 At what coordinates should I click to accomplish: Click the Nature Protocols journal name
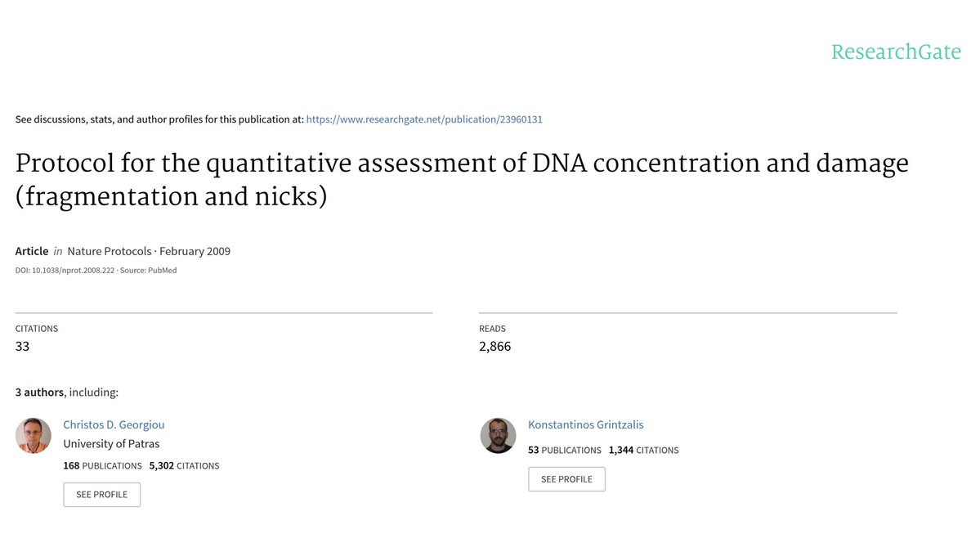[110, 251]
